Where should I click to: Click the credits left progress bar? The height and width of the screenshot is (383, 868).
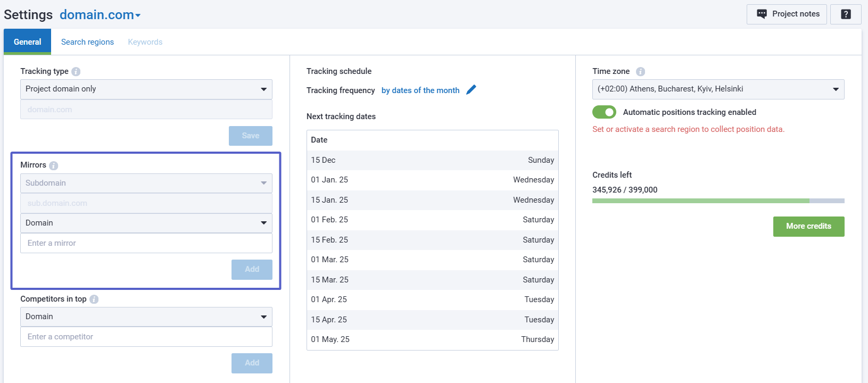click(x=718, y=201)
